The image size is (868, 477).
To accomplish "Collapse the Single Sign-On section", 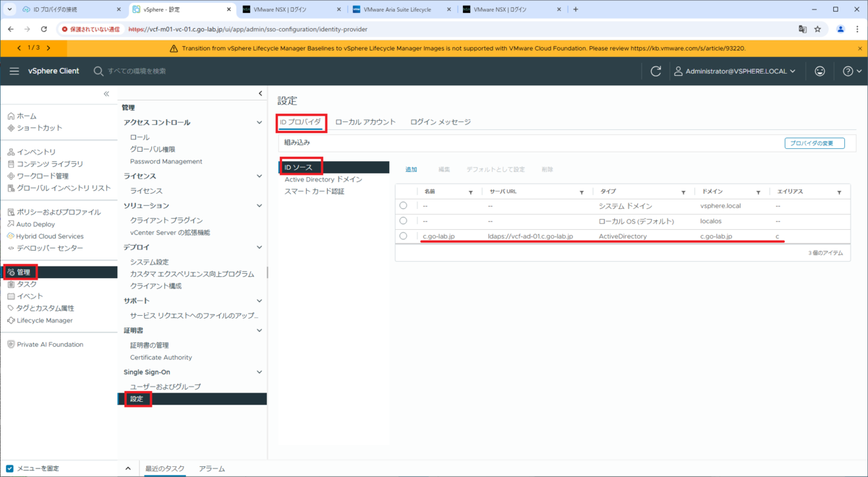I will (260, 372).
